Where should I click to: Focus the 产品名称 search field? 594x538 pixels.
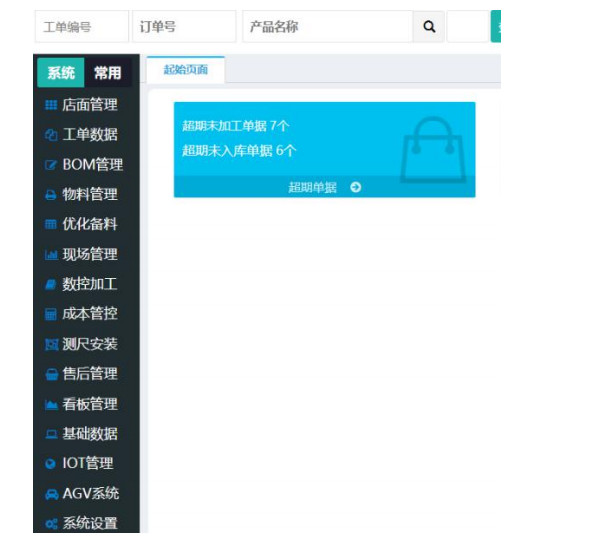pyautogui.click(x=328, y=27)
